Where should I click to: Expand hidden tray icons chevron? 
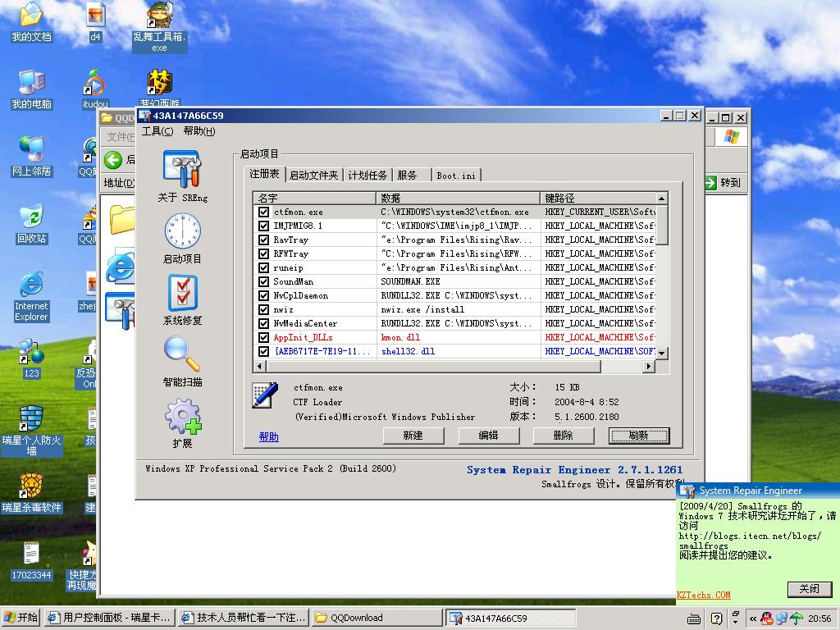click(x=753, y=619)
